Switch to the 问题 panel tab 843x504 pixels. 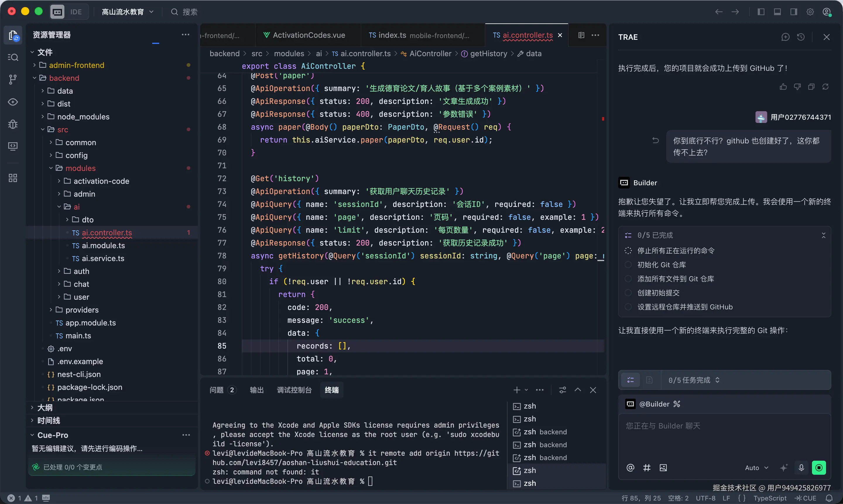(x=216, y=390)
